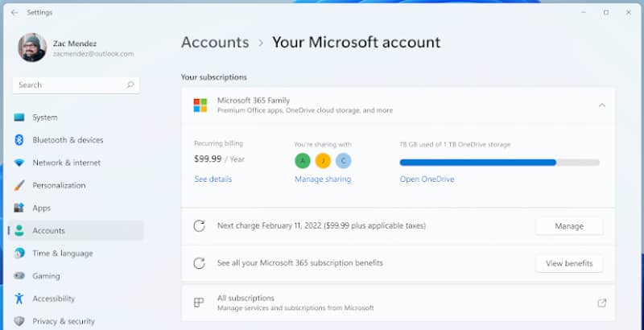
Task: Close the Settings window
Action: click(629, 13)
